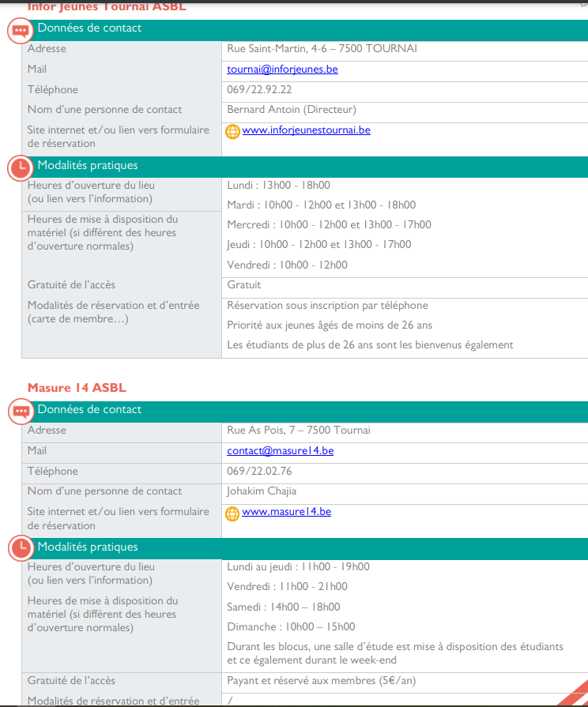Screen dimensions: 588x707
Task: Select the phone number 069/22.92.22
Action: [x=259, y=89]
